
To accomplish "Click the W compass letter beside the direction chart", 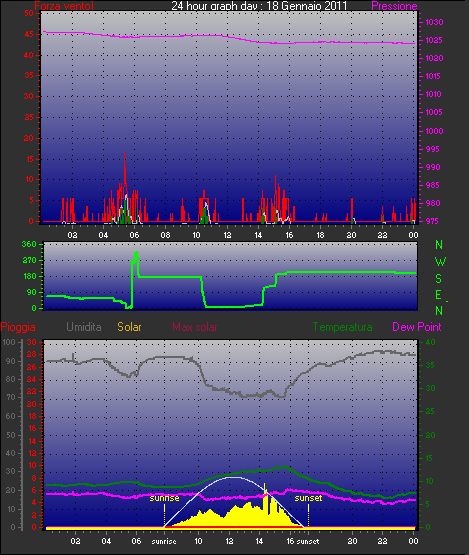I will pos(440,262).
